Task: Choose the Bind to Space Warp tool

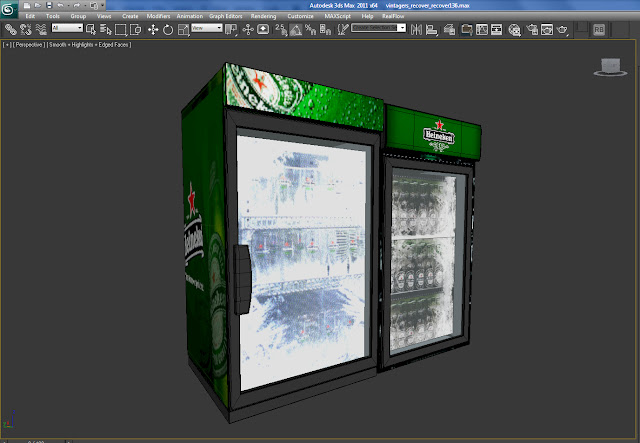Action: tap(41, 29)
